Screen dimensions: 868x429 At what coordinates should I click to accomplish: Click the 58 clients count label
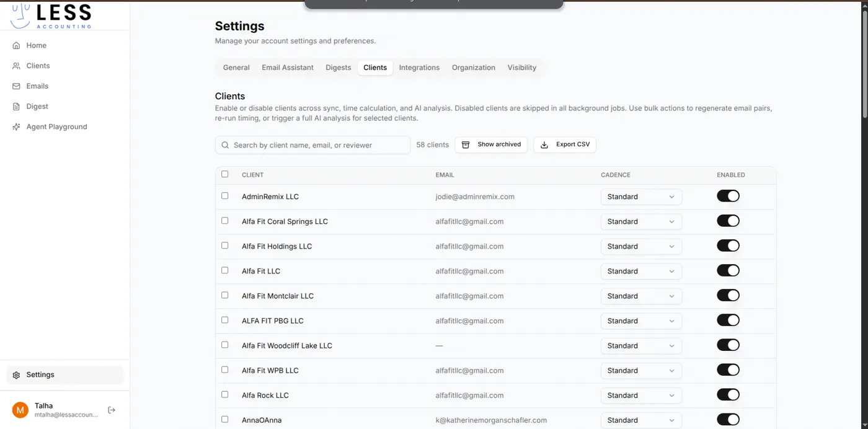432,145
